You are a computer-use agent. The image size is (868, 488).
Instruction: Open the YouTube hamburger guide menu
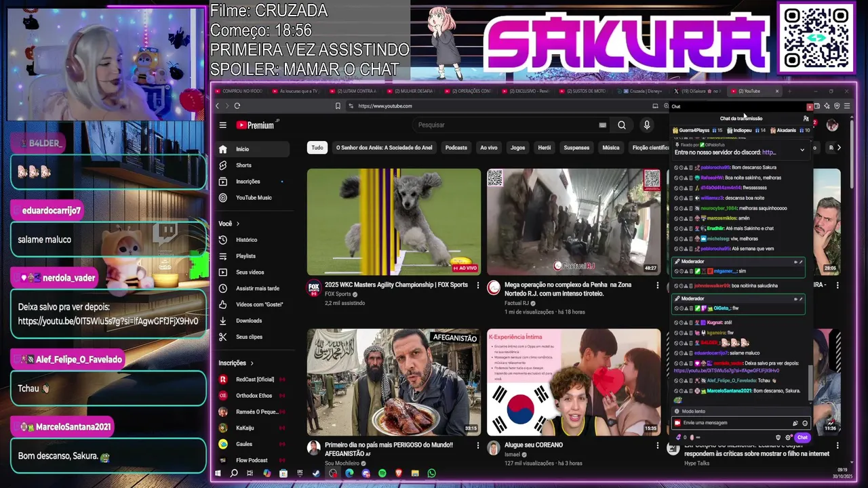coord(222,125)
